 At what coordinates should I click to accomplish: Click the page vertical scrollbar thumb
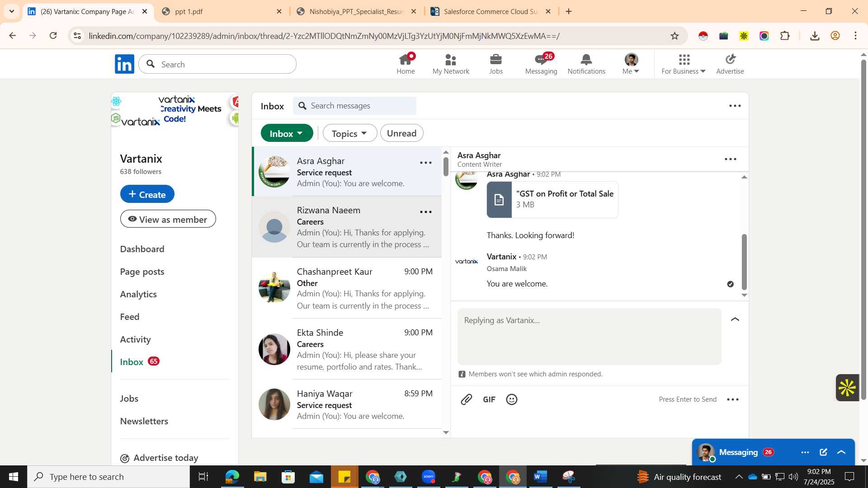coord(863,229)
